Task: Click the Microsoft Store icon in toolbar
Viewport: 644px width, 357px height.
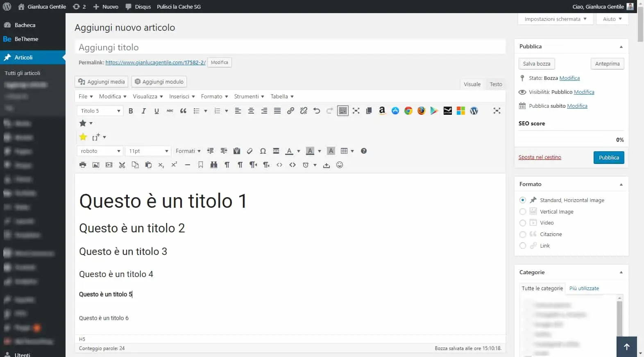Action: pyautogui.click(x=461, y=111)
